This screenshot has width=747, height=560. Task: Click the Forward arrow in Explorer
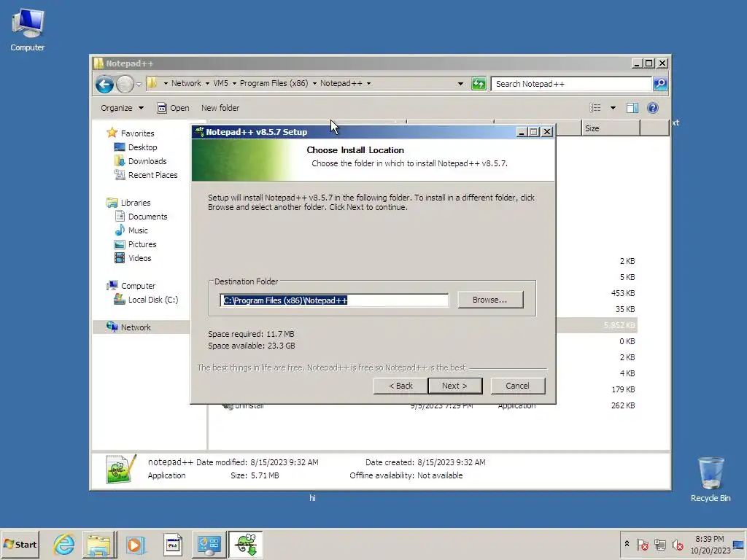pos(125,85)
